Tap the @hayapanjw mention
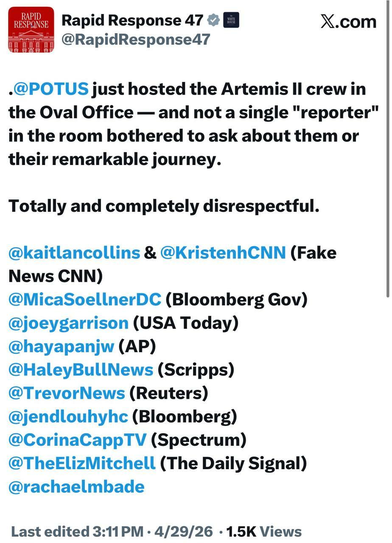Viewport: 392px width, 543px height. (x=62, y=346)
